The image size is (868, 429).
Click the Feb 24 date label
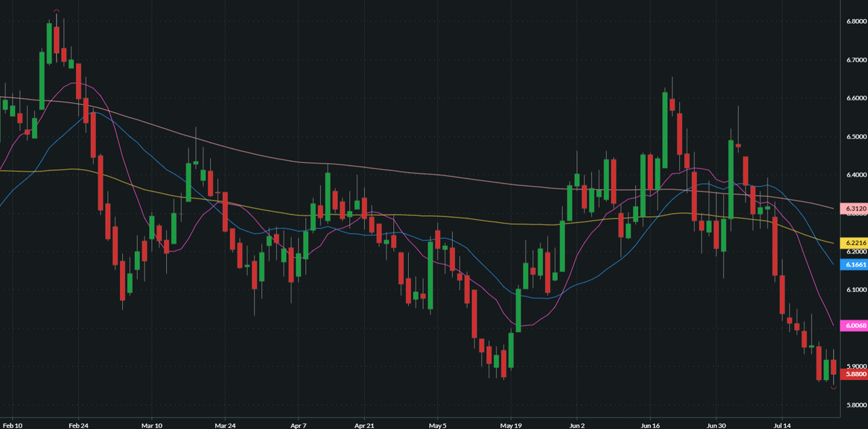pyautogui.click(x=79, y=426)
